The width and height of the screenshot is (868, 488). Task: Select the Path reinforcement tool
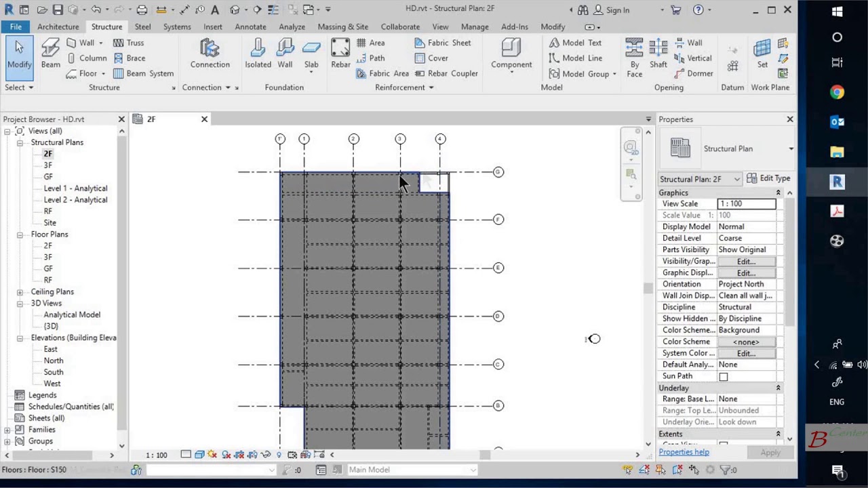(x=370, y=58)
